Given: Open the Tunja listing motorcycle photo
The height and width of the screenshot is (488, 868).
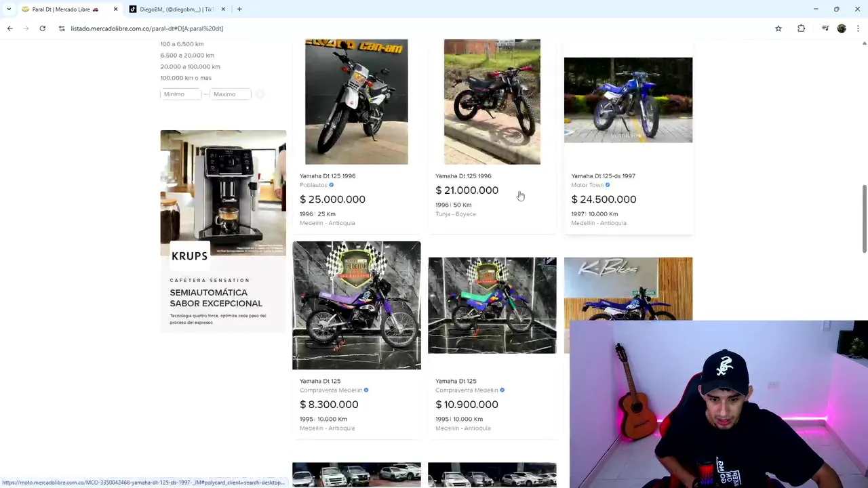Looking at the screenshot, I should click(492, 102).
